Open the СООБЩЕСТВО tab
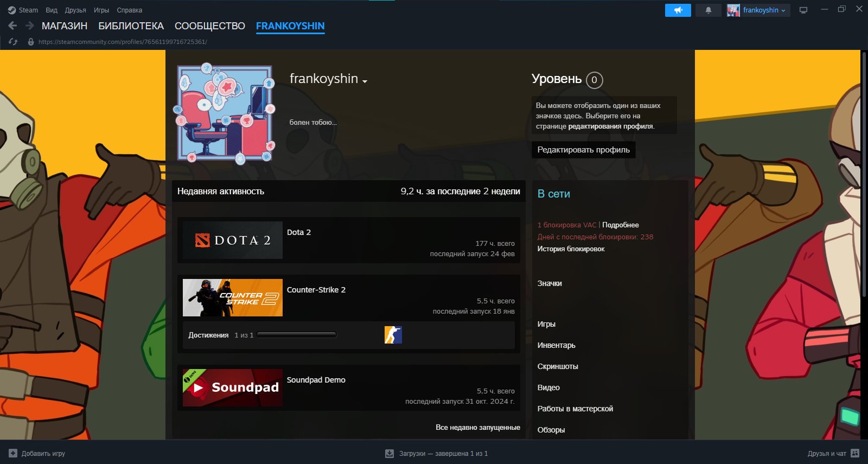Screen dimensions: 868x464 (x=209, y=26)
